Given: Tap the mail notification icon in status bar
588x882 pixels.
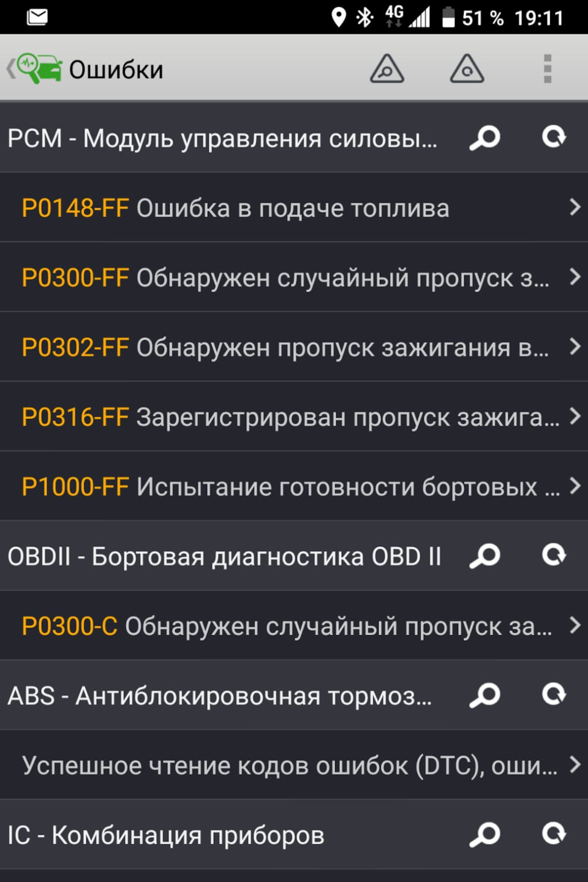Looking at the screenshot, I should 37,17.
